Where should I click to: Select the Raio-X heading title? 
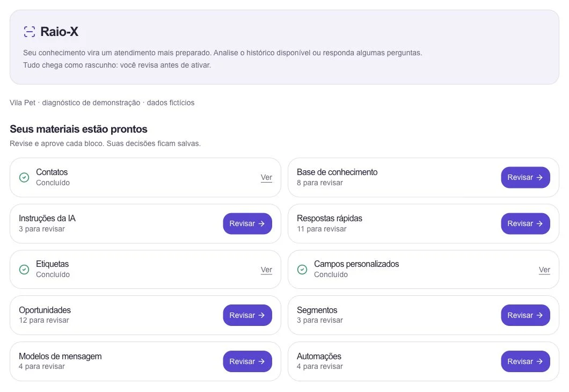click(x=59, y=32)
